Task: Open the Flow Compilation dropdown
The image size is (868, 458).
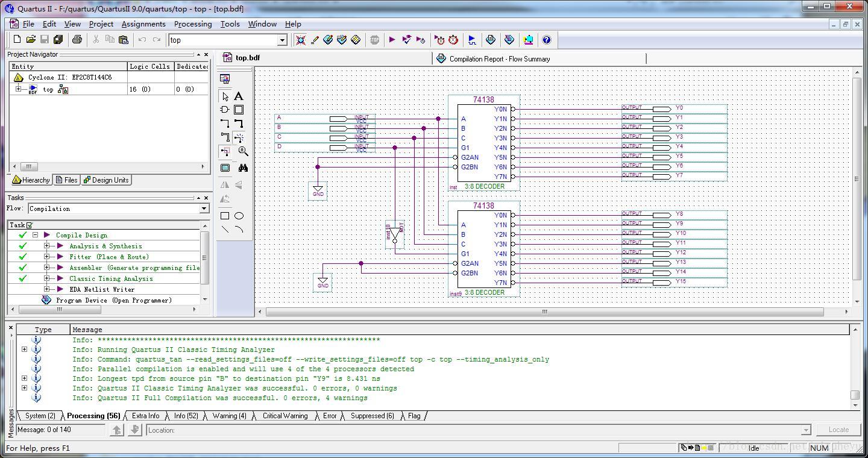Action: 204,209
